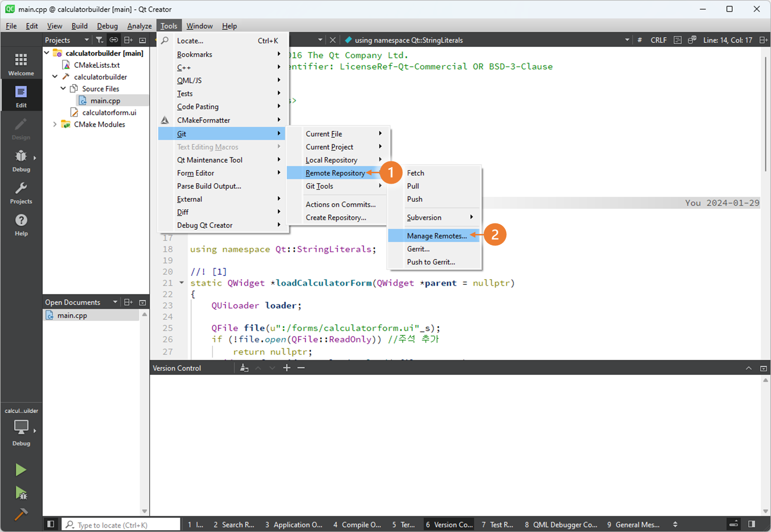
Task: Open Search Results pane tab
Action: [234, 524]
